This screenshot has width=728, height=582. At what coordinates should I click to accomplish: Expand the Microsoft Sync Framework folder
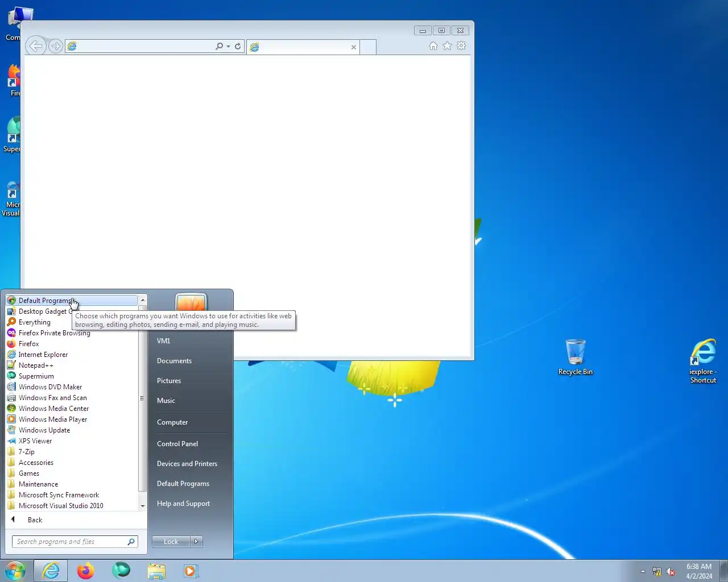(x=71, y=495)
